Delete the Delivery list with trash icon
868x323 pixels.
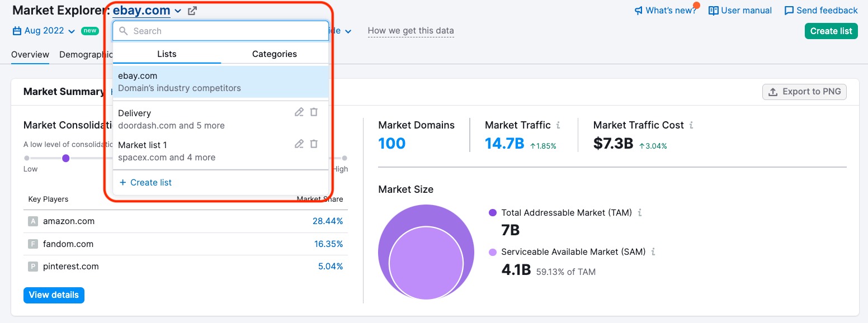(314, 112)
